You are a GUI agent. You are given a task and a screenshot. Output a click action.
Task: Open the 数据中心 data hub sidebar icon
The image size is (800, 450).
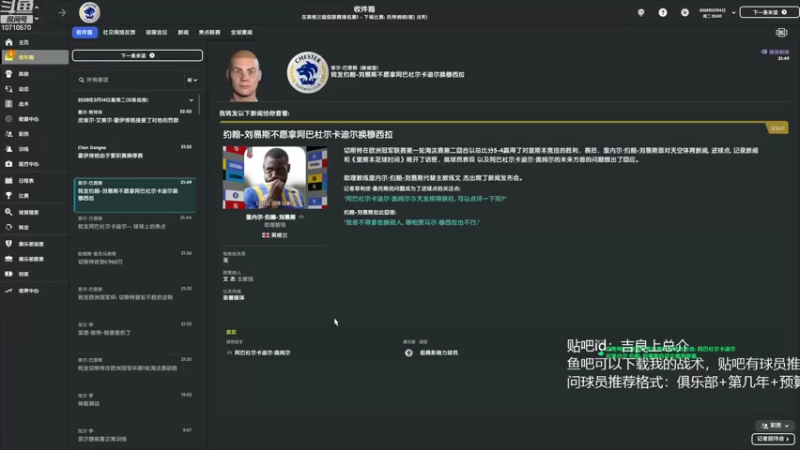point(9,119)
